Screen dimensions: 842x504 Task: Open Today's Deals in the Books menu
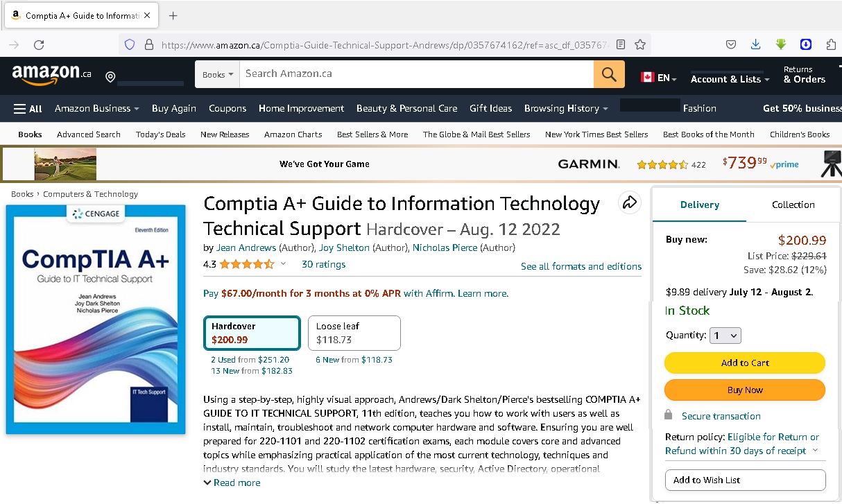pyautogui.click(x=160, y=134)
